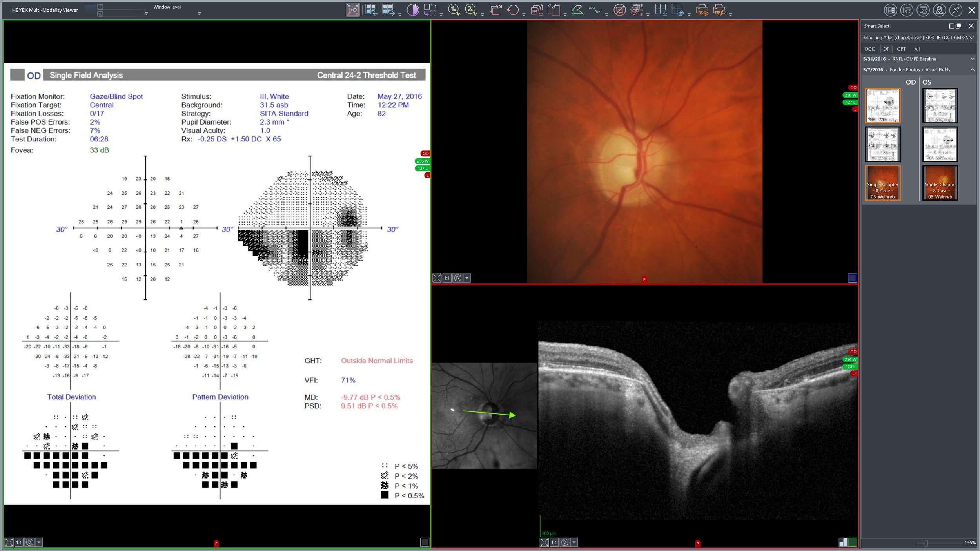Click the rotate/reset circular arrow icon
Viewport: 980px width, 551px height.
512,10
